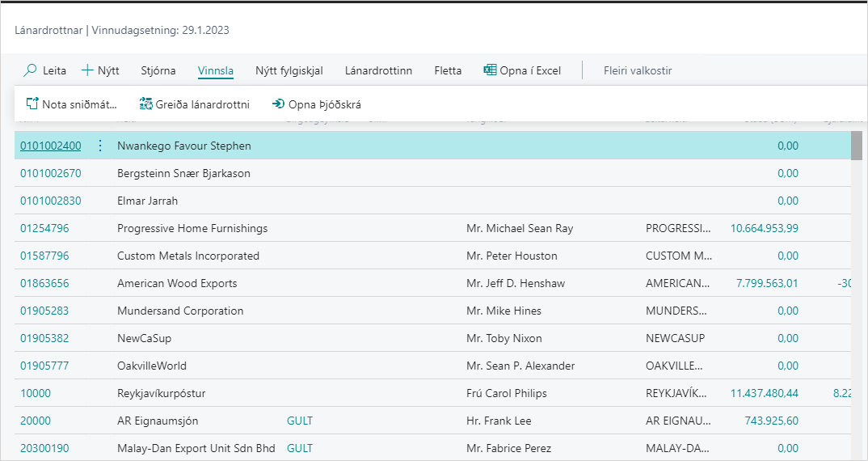Click GULT code in AR Eignaumsjón row
The width and height of the screenshot is (868, 461).
(x=300, y=421)
